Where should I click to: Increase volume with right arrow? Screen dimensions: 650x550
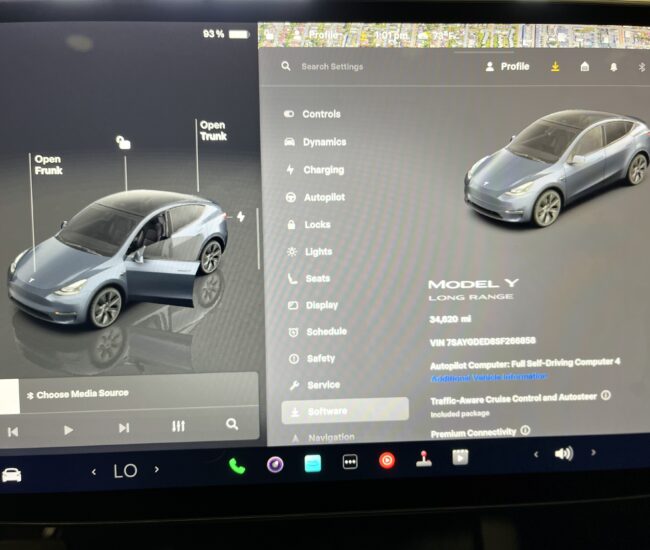tap(593, 452)
